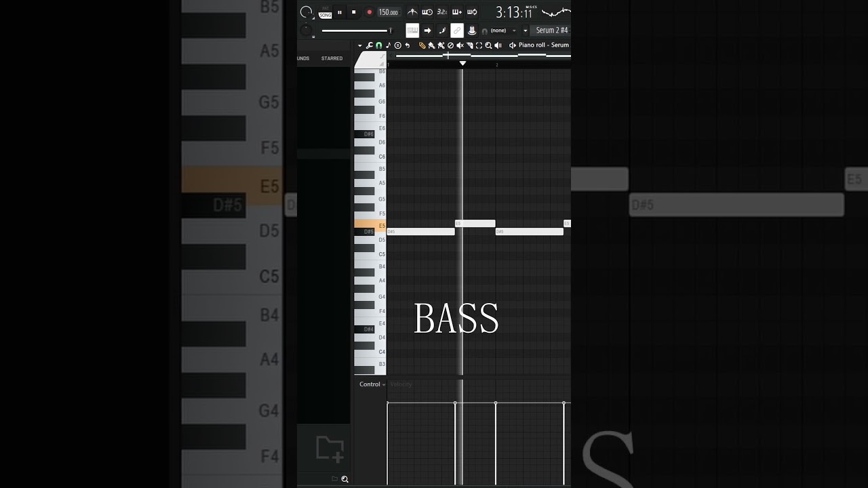Select the Mute tool speaker icon
The width and height of the screenshot is (868, 488).
460,45
